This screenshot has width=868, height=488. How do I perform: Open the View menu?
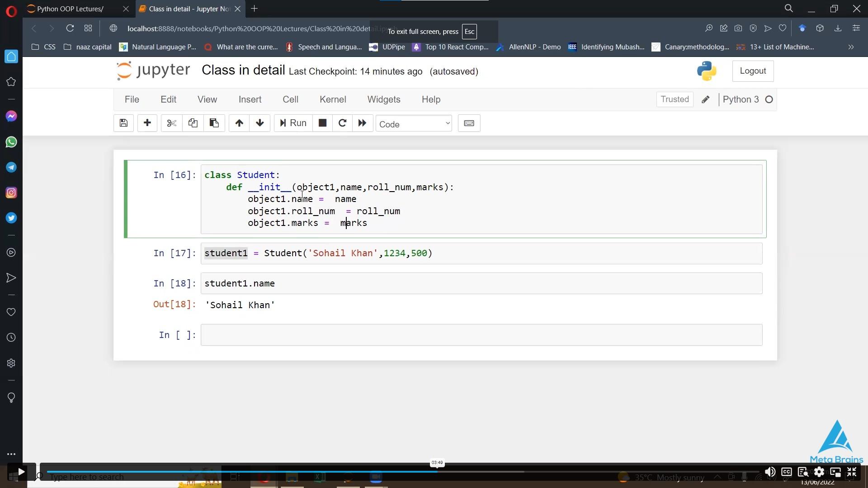click(x=207, y=99)
